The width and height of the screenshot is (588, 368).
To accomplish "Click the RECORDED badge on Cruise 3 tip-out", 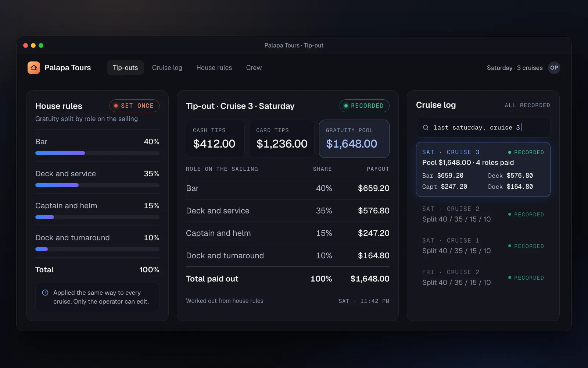I will point(365,106).
